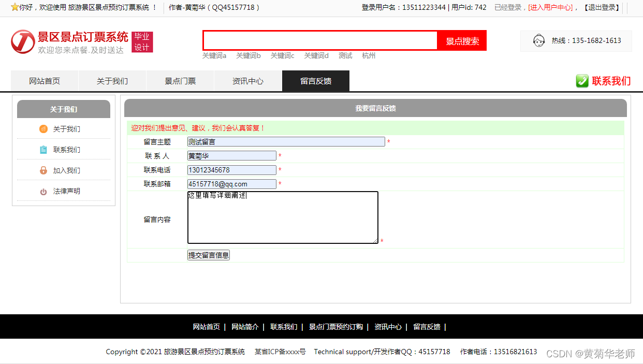Viewport: 643px width, 364px height.
Task: Click the 关键词b search keyword link
Action: (x=249, y=55)
